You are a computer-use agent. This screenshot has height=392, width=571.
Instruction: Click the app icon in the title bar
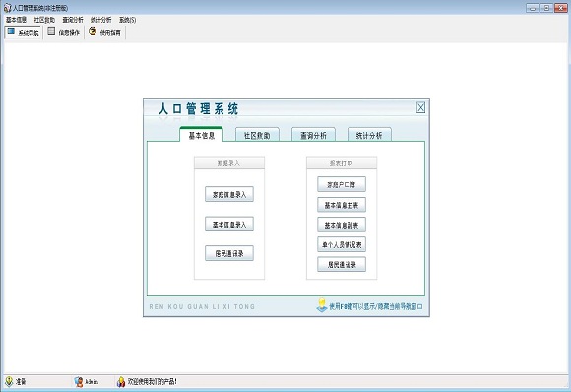tap(7, 8)
